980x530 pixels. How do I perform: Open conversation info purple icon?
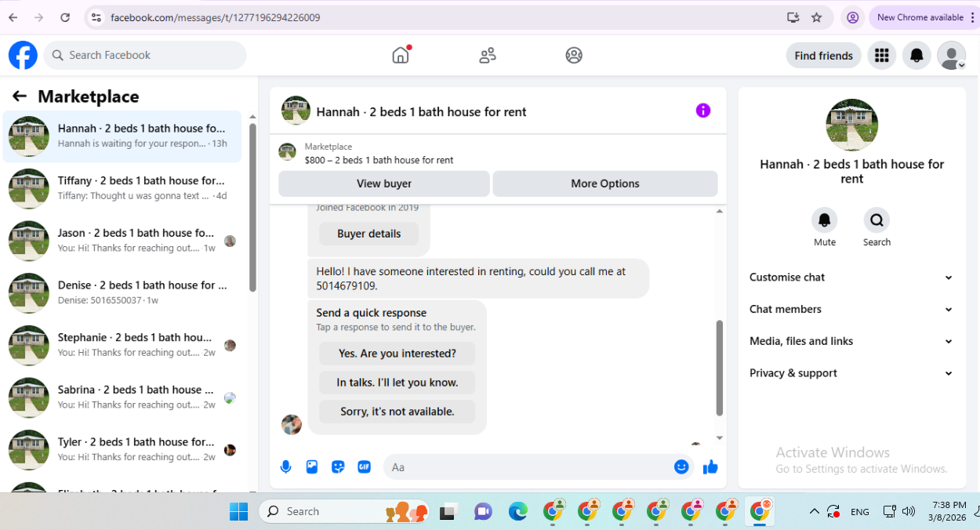[x=703, y=111]
